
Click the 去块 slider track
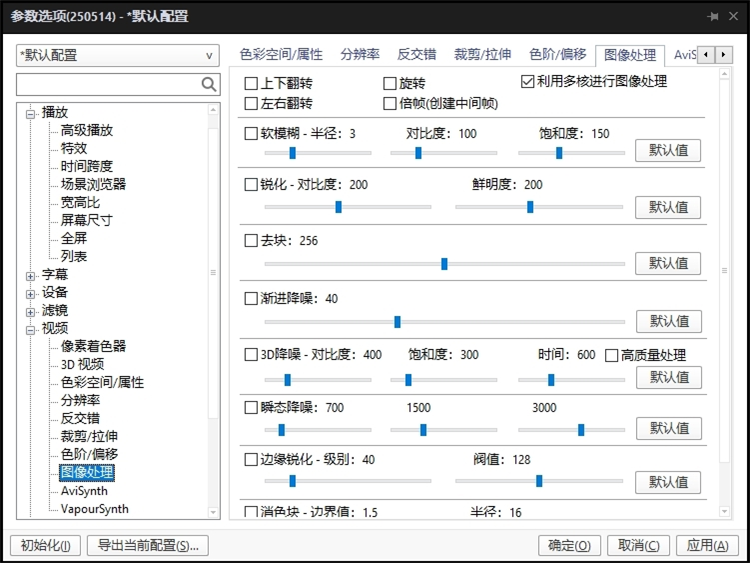point(445,264)
